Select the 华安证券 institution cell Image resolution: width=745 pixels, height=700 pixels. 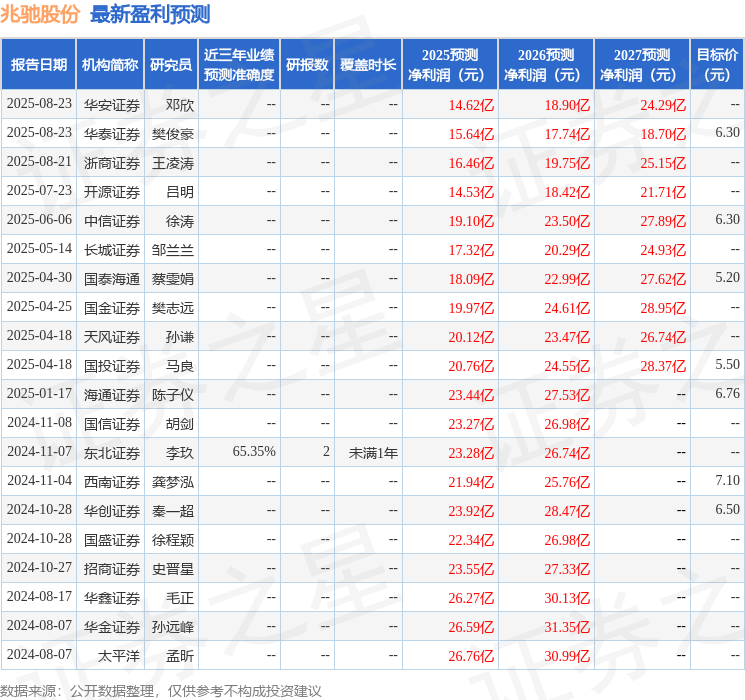112,105
